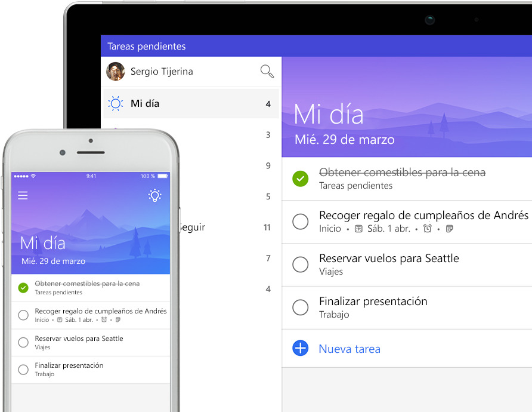Uncheck the completed Obtener comestibles task
Viewport: 532px width, 412px height.
coord(300,179)
